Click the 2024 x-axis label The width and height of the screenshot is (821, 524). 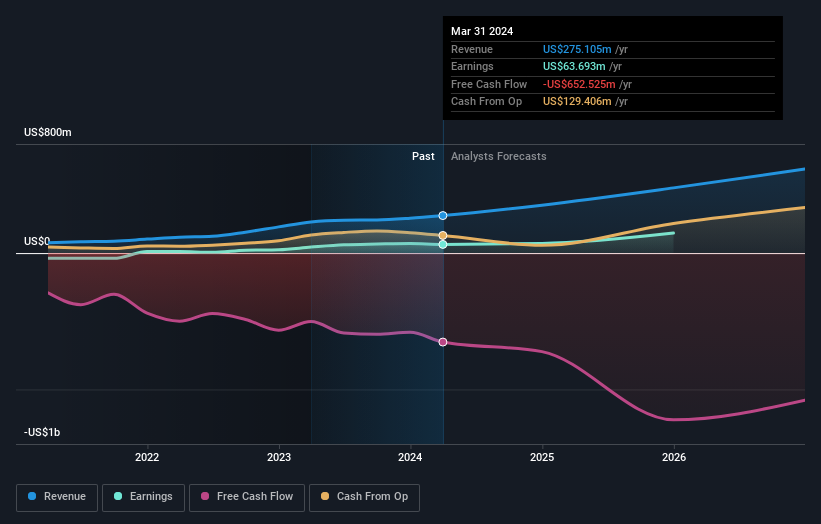point(410,457)
